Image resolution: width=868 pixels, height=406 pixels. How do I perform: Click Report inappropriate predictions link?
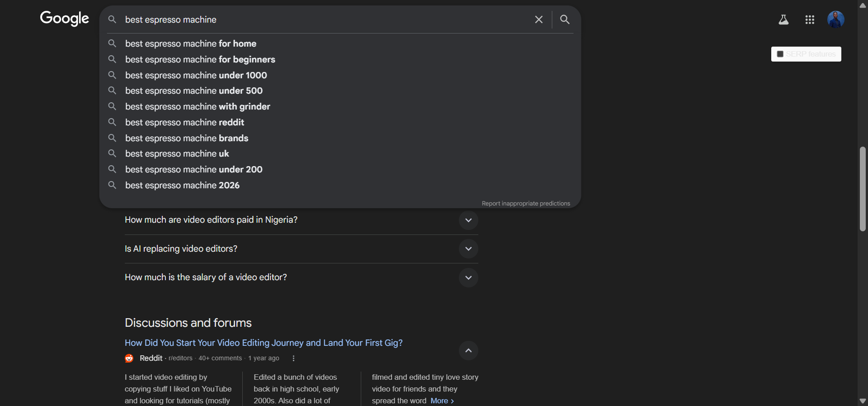(x=526, y=204)
